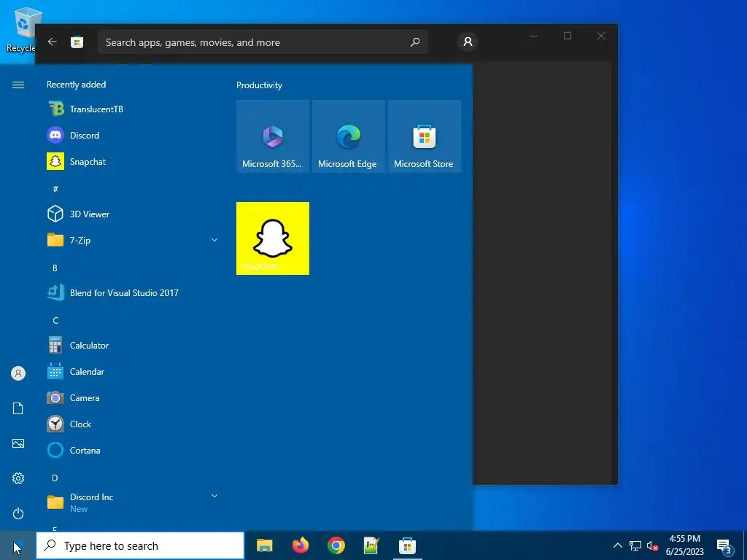Image resolution: width=747 pixels, height=560 pixels.
Task: Jump to the D letter header
Action: click(55, 478)
